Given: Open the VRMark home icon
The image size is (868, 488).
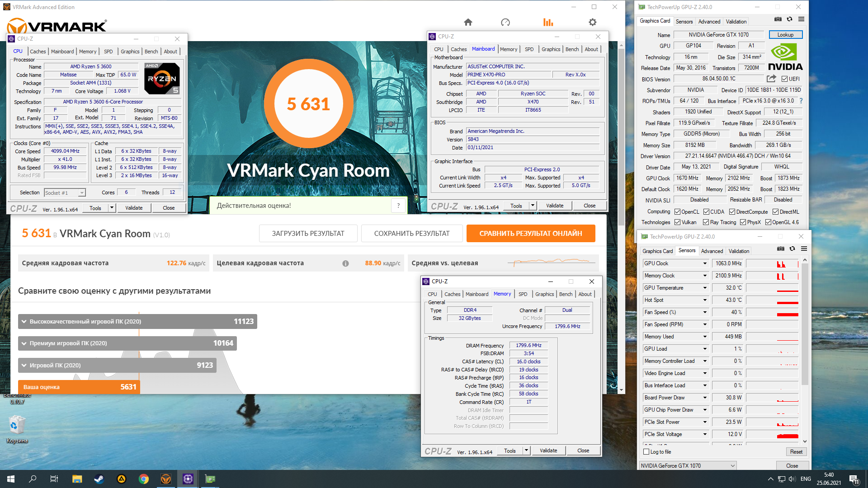Looking at the screenshot, I should tap(468, 22).
